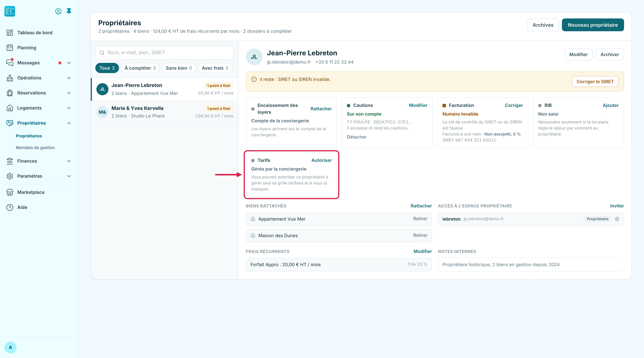
Task: Click the A avatar at sidebar bottom
Action: click(11, 347)
